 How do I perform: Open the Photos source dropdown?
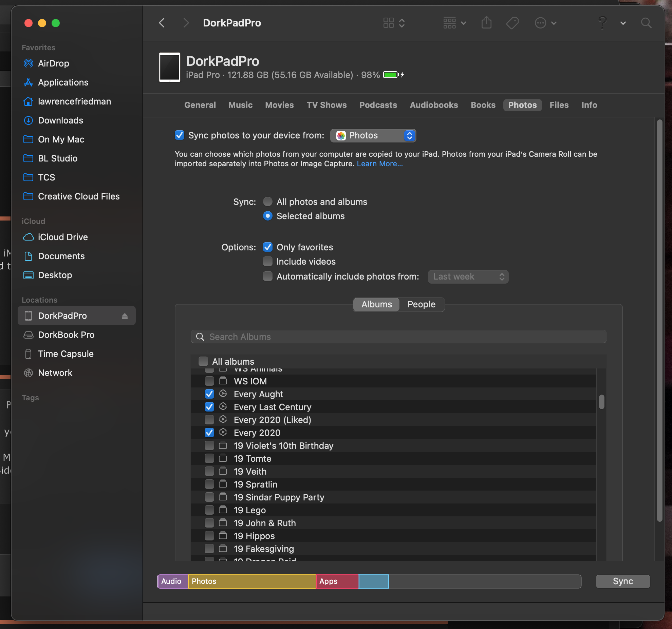click(373, 135)
